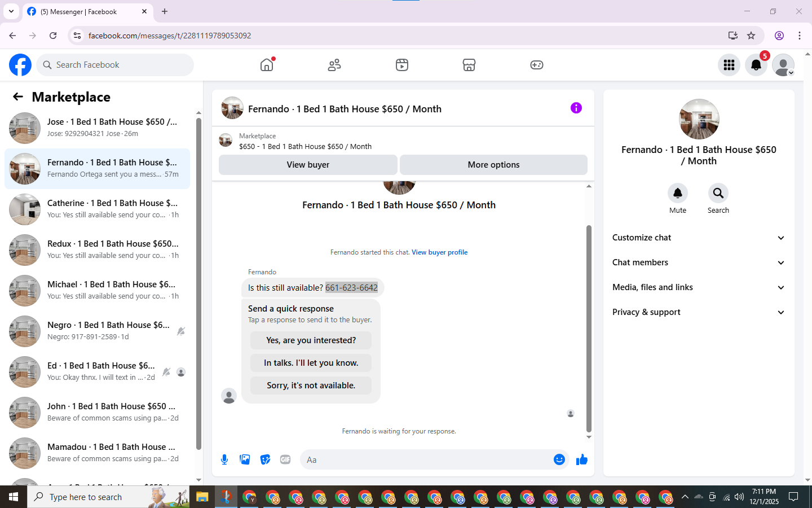Open emoji picker in message box
This screenshot has width=812, height=508.
559,459
